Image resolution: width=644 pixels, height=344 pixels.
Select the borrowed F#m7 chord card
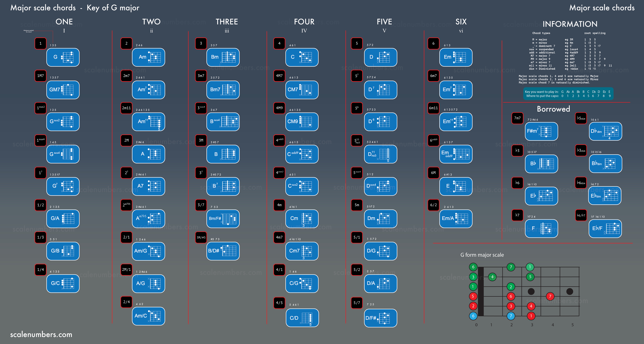(541, 131)
